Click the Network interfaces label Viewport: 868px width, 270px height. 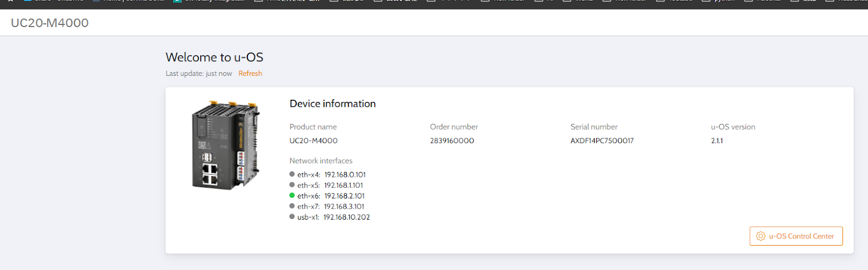321,160
